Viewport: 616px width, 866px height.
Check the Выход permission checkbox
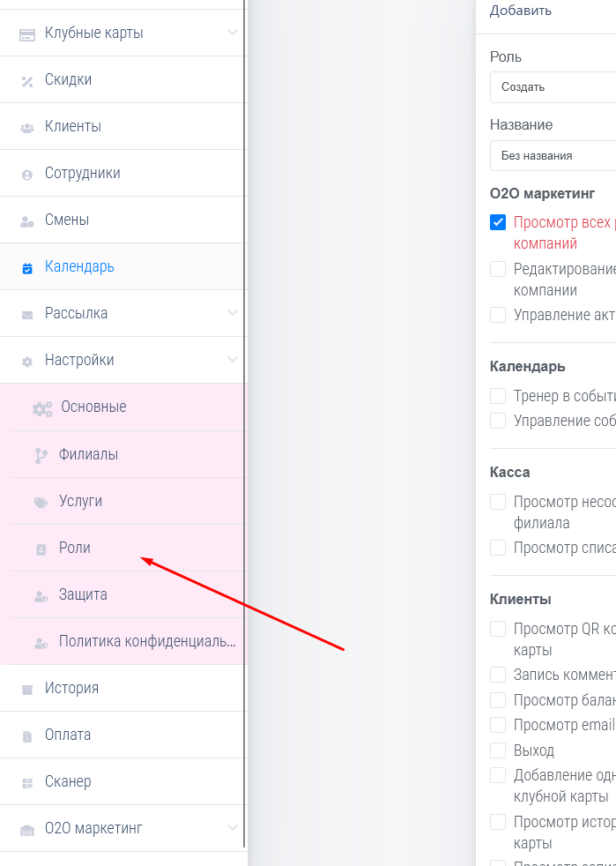click(498, 750)
